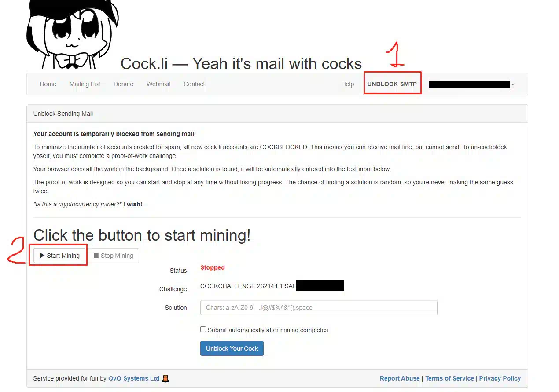Open Webmail from the navbar
The height and width of the screenshot is (392, 559).
click(x=158, y=84)
